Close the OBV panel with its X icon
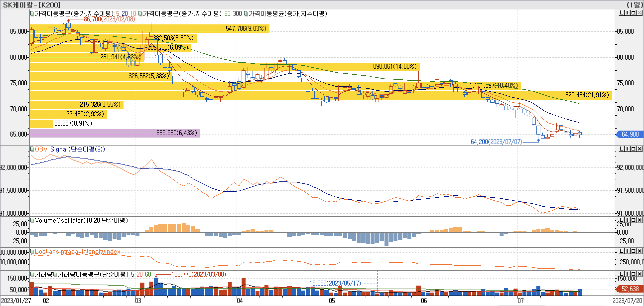Image resolution: width=644 pixels, height=306 pixels. click(640, 149)
